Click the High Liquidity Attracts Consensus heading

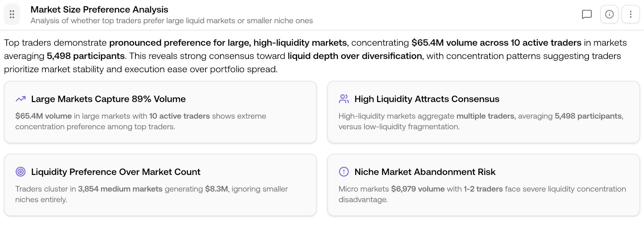[x=427, y=99]
